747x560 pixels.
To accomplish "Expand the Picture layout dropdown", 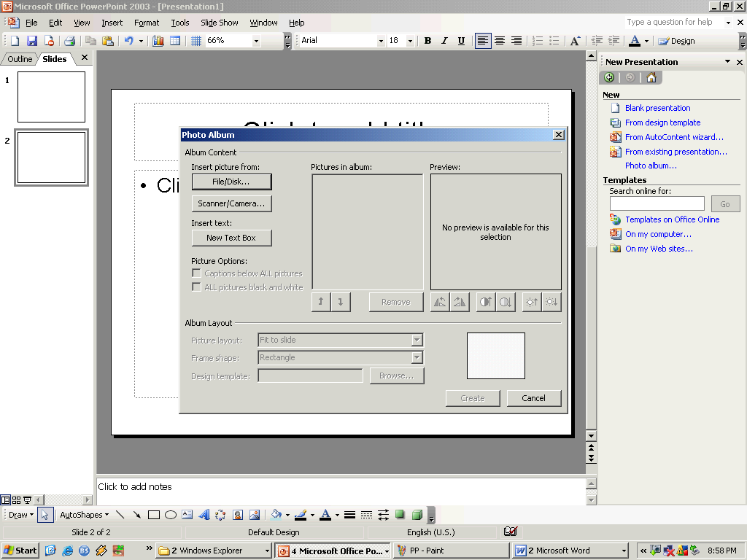I will (417, 340).
